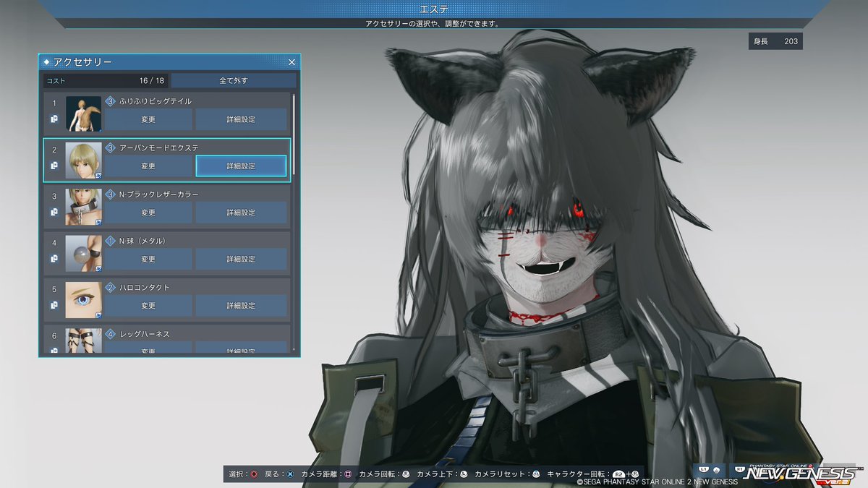Image resolution: width=868 pixels, height=488 pixels.
Task: Close the アクセサリー panel
Action: click(x=292, y=63)
